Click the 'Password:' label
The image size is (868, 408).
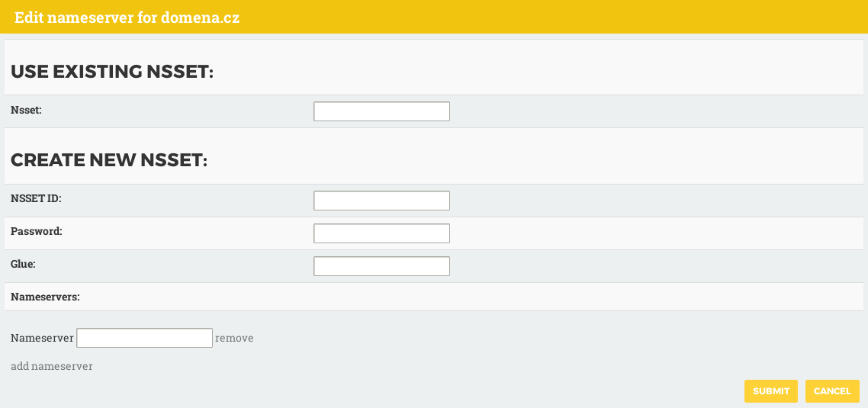point(37,231)
